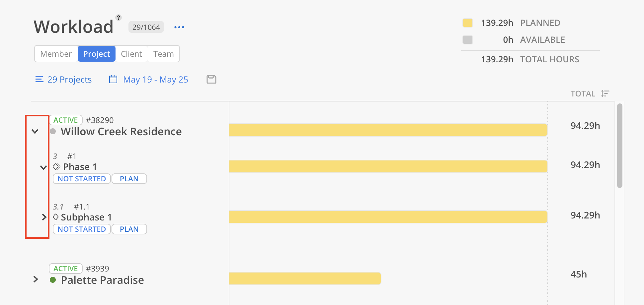Open the 29 Projects filter link

[69, 79]
